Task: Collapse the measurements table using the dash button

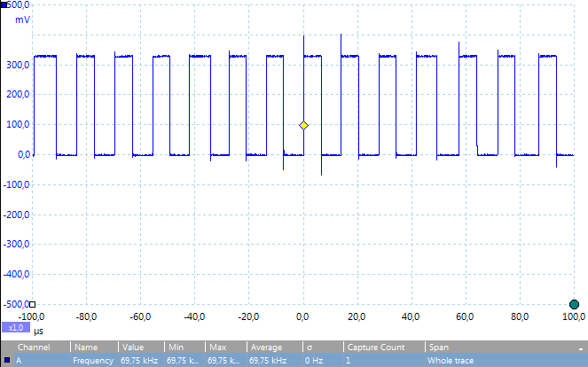Action: (x=581, y=348)
